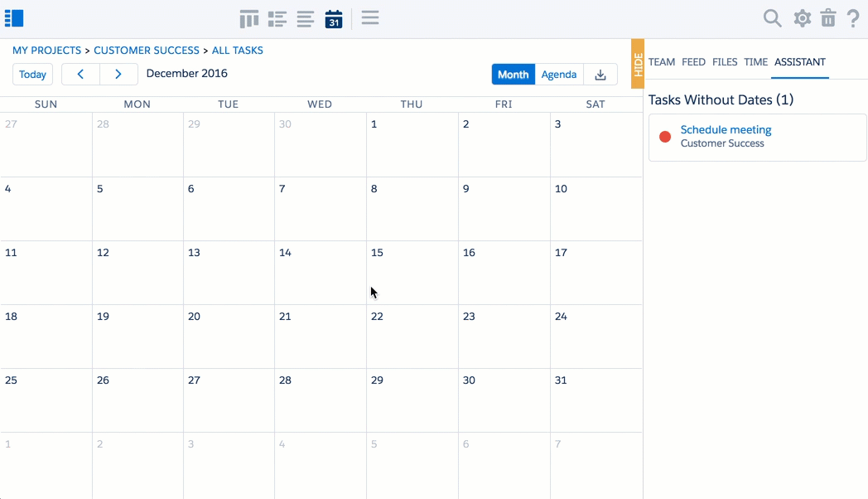The height and width of the screenshot is (499, 868).
Task: Select December 23 day cell
Action: point(504,337)
